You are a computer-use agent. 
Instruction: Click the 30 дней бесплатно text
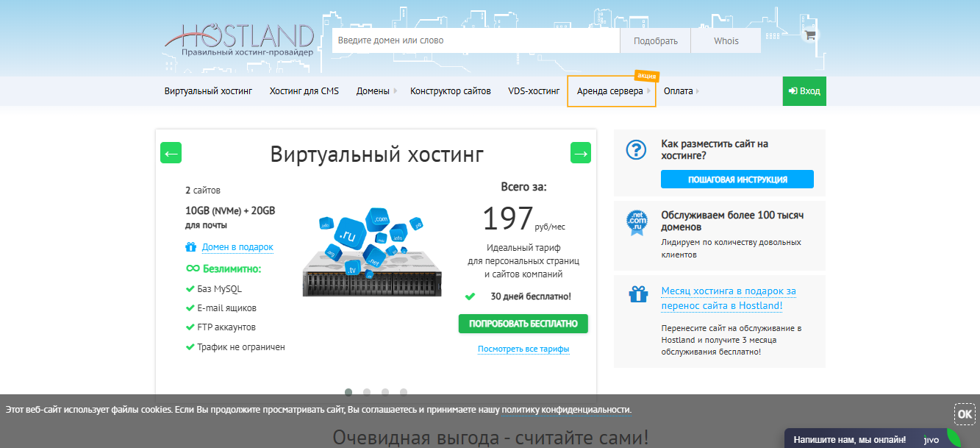pyautogui.click(x=531, y=296)
